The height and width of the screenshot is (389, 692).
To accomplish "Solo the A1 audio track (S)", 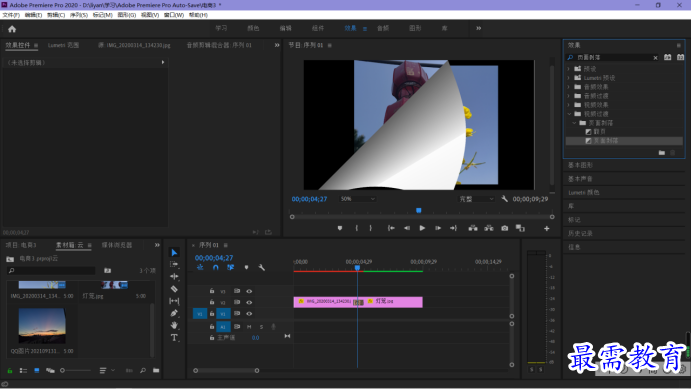I will point(261,327).
